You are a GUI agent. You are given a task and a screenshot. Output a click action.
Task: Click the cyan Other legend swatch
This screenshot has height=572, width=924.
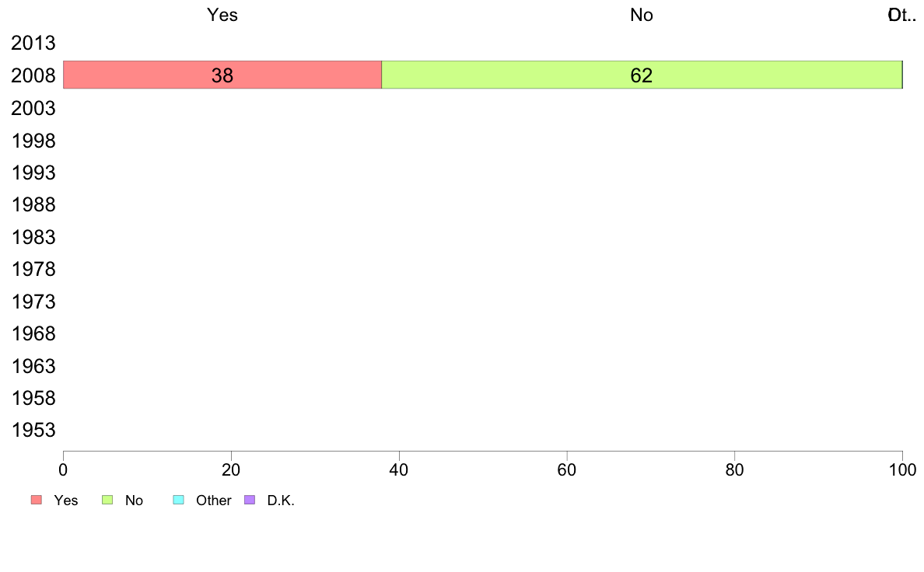pyautogui.click(x=179, y=500)
